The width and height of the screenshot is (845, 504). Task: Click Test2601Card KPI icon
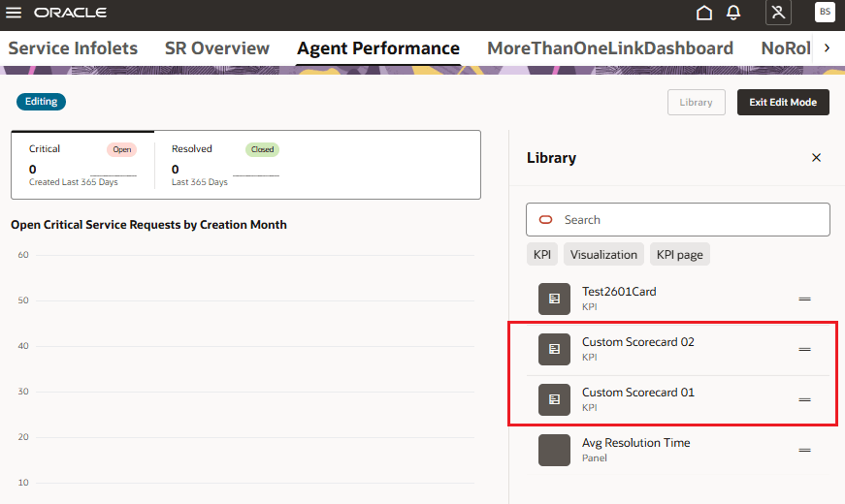[554, 299]
